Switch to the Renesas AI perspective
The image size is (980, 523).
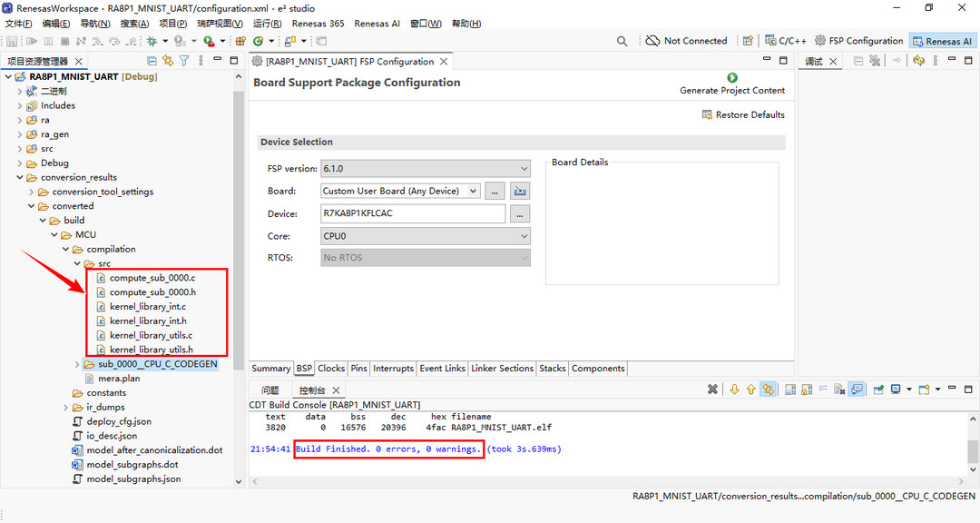943,41
